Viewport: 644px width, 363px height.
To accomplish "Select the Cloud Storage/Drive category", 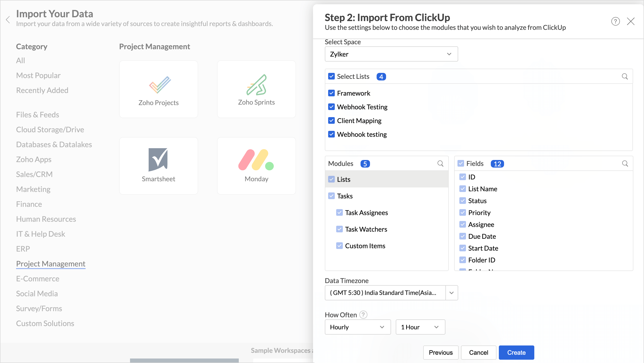I will click(50, 130).
